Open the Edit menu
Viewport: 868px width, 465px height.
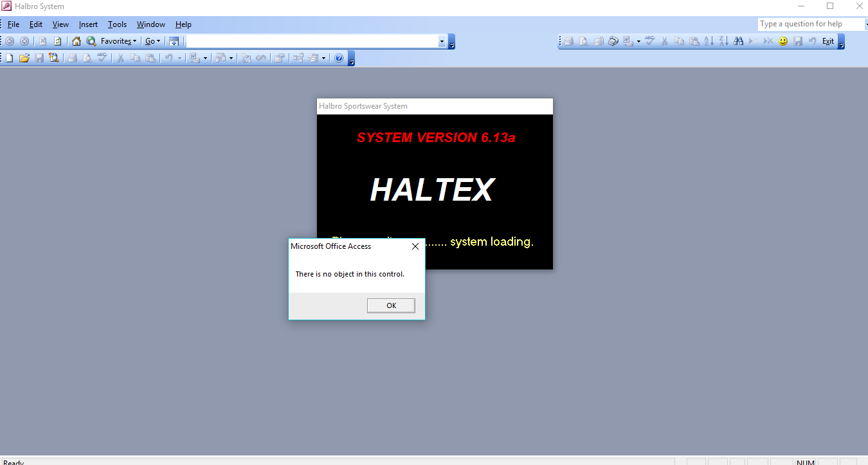pos(36,24)
